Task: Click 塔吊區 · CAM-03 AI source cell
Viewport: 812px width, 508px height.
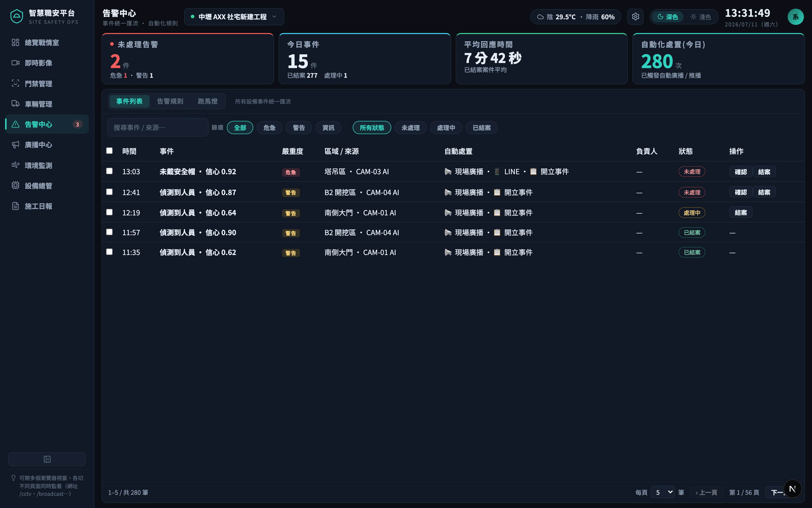Action: pyautogui.click(x=356, y=172)
